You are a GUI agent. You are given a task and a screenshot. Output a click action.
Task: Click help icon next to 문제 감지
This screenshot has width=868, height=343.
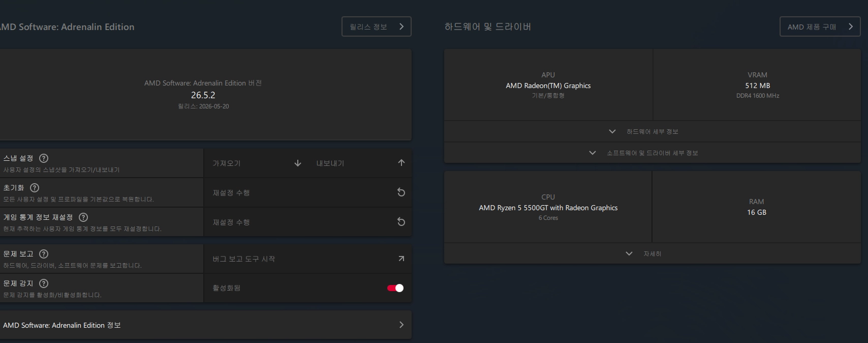tap(44, 283)
